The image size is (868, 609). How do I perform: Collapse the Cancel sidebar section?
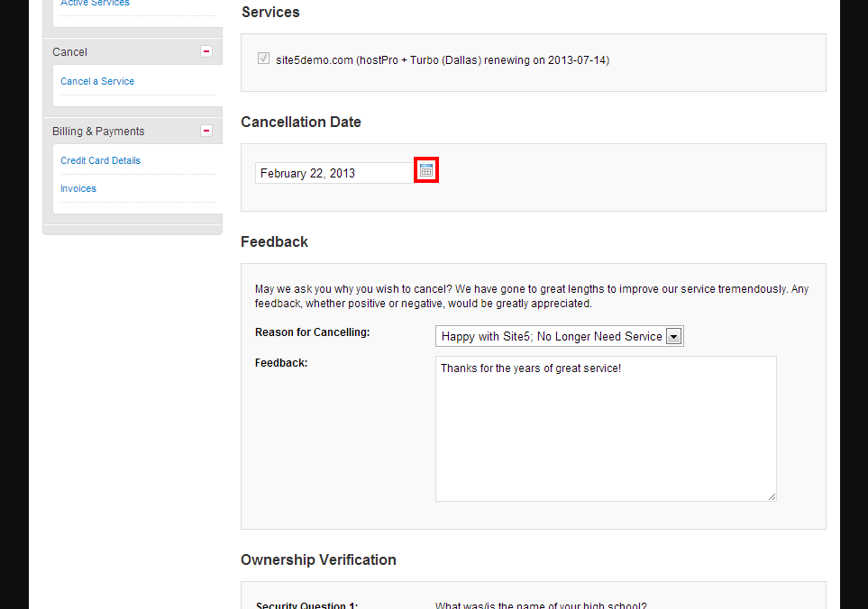206,51
